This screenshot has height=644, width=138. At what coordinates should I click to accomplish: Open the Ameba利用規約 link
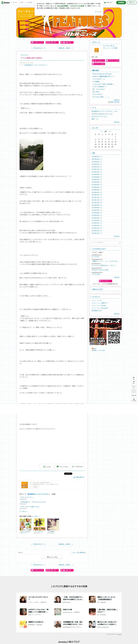coord(62,6)
